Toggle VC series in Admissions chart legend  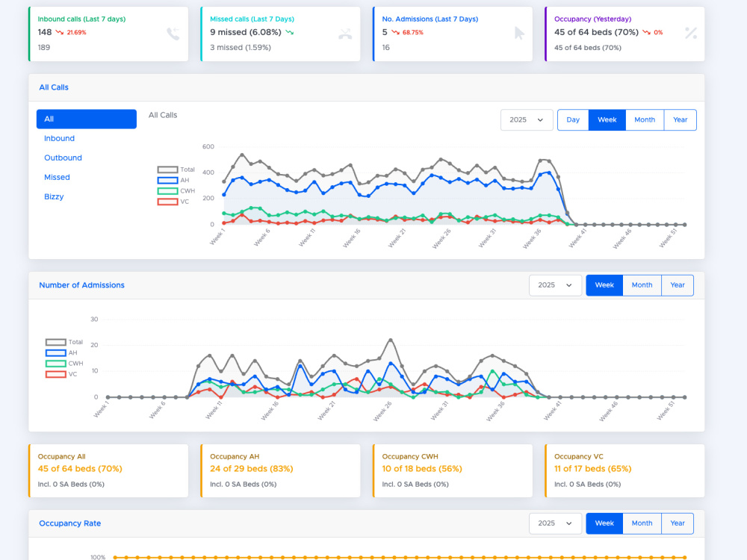[61, 374]
